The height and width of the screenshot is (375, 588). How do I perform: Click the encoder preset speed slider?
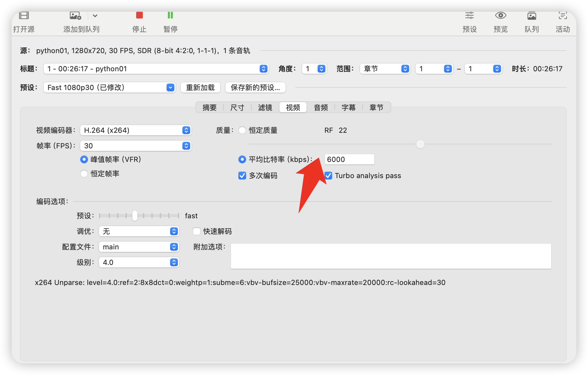click(x=135, y=216)
